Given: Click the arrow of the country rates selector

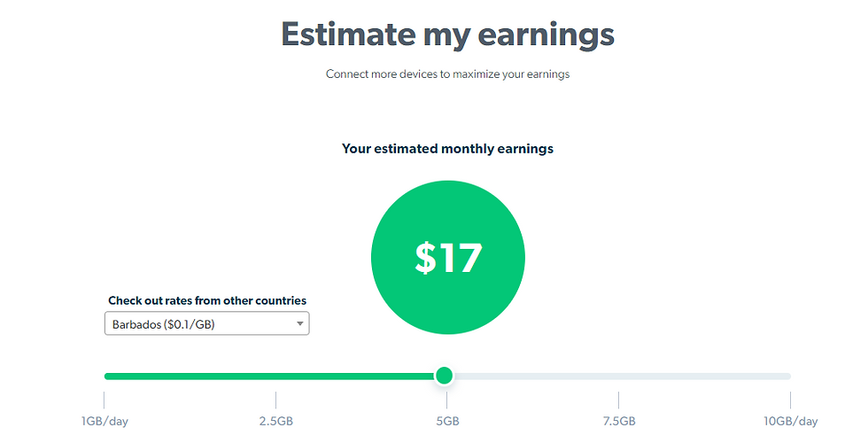Looking at the screenshot, I should click(299, 323).
